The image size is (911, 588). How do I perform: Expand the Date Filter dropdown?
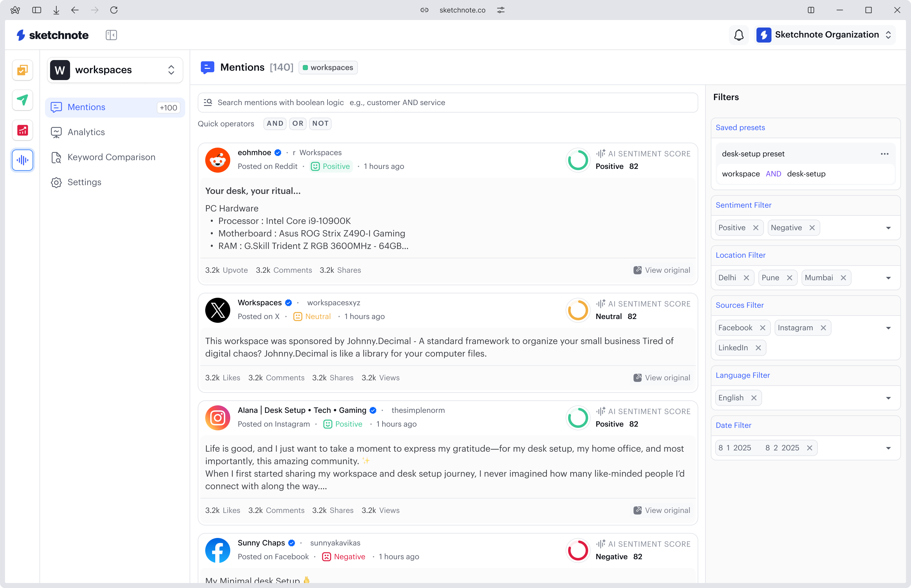click(x=888, y=448)
